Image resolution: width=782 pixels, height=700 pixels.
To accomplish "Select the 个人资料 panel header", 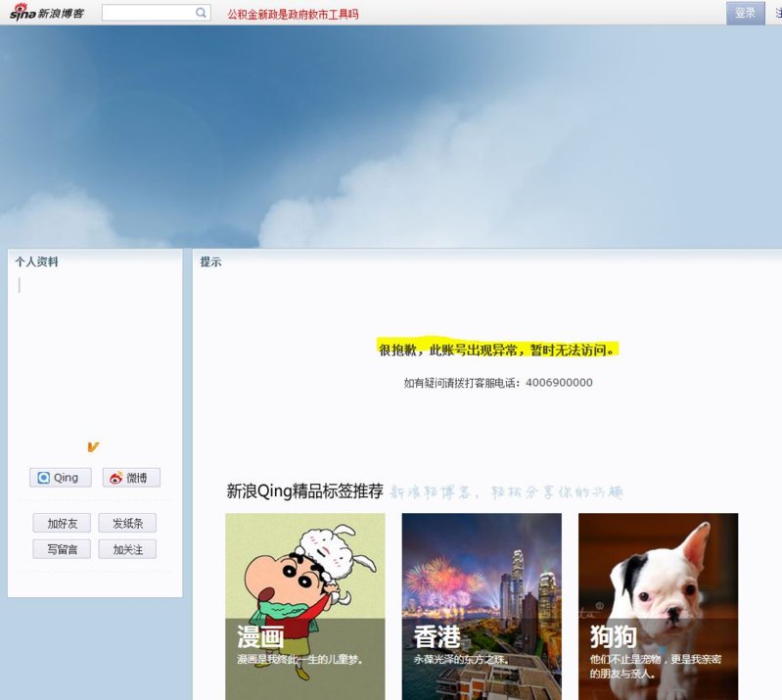I will click(x=37, y=262).
